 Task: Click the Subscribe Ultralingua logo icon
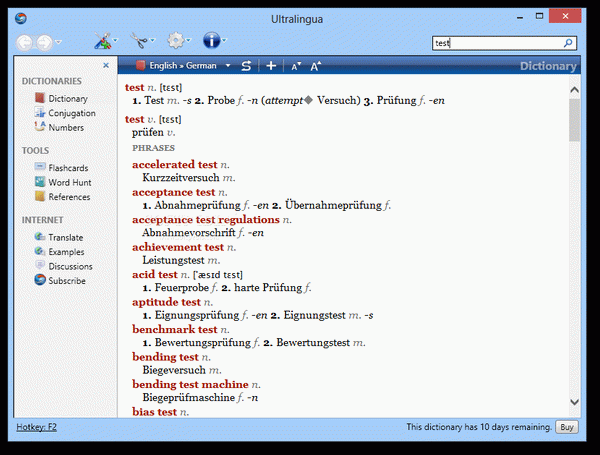pos(40,280)
